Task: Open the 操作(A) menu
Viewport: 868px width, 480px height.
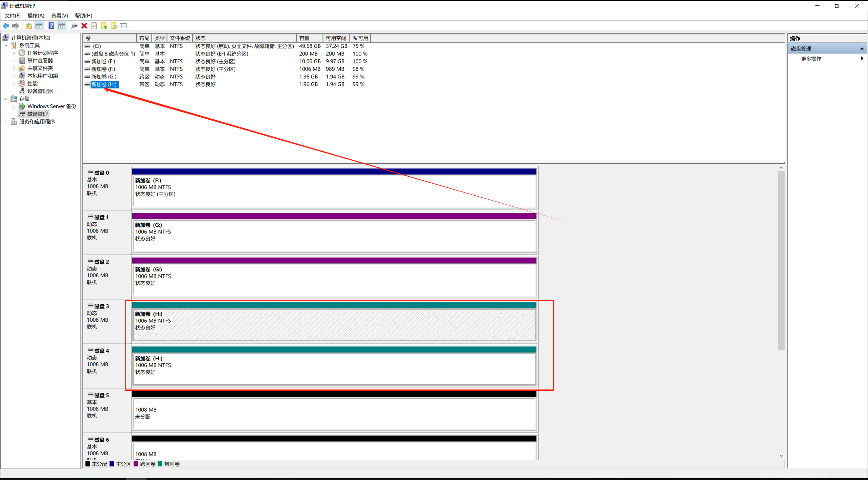Action: (x=36, y=16)
